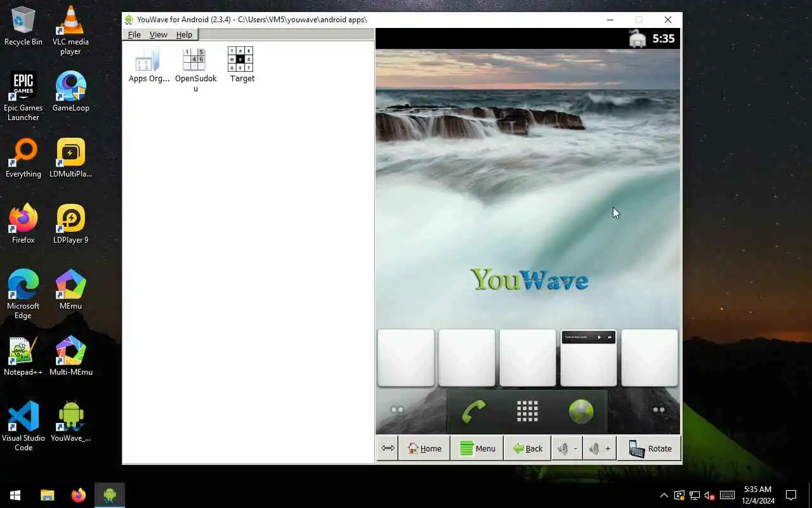The height and width of the screenshot is (508, 812).
Task: Select the third home screen thumbnail
Action: coord(528,358)
